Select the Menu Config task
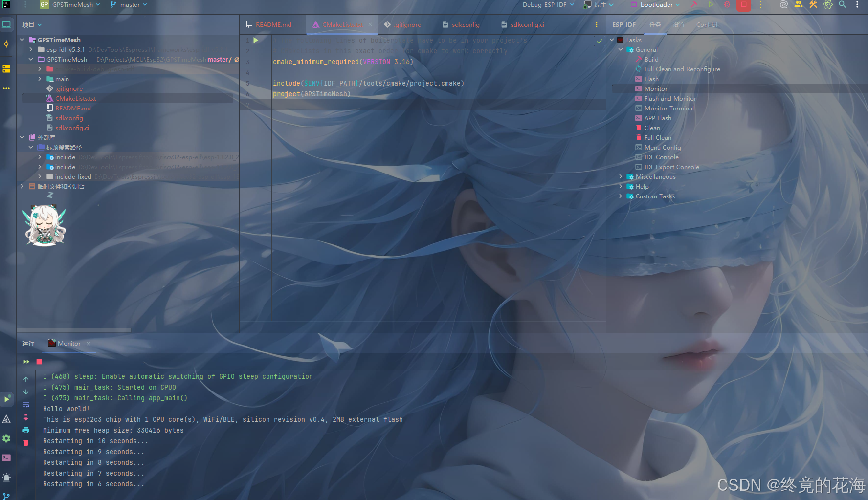The image size is (868, 500). [x=663, y=147]
